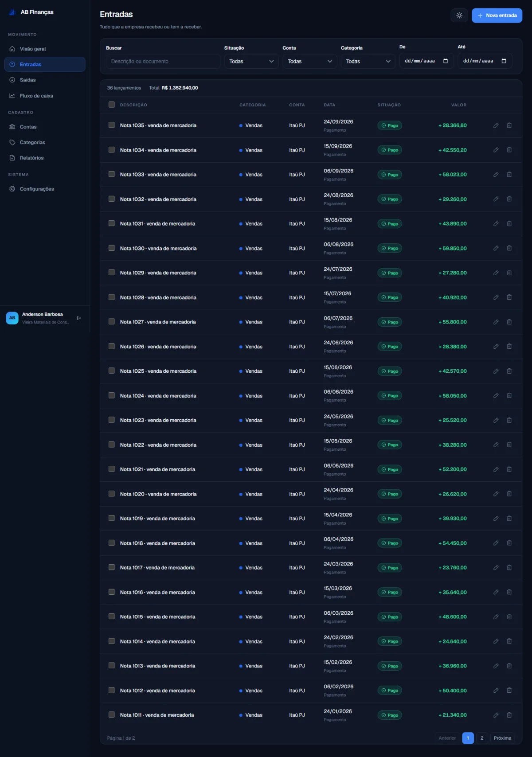Delete the Nota 1015 entry trash icon
This screenshot has height=757, width=532.
509,617
